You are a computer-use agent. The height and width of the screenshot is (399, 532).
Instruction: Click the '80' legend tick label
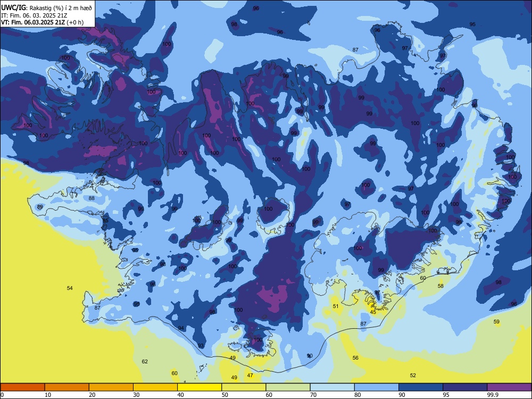358,395
